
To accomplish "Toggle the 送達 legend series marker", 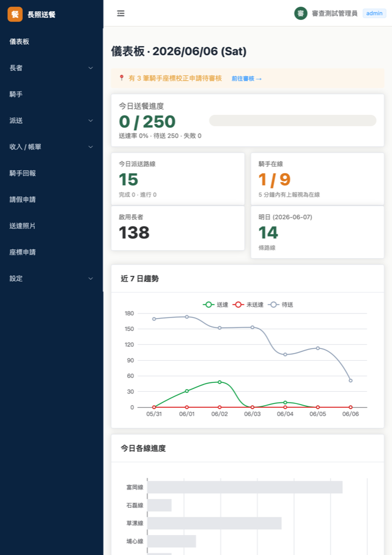I will pyautogui.click(x=209, y=305).
